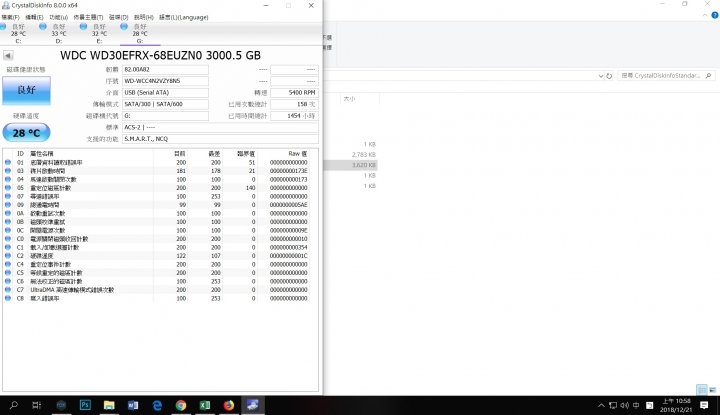Switch Explorer to details view icon
Image resolution: width=720 pixels, height=415 pixels.
(x=702, y=390)
